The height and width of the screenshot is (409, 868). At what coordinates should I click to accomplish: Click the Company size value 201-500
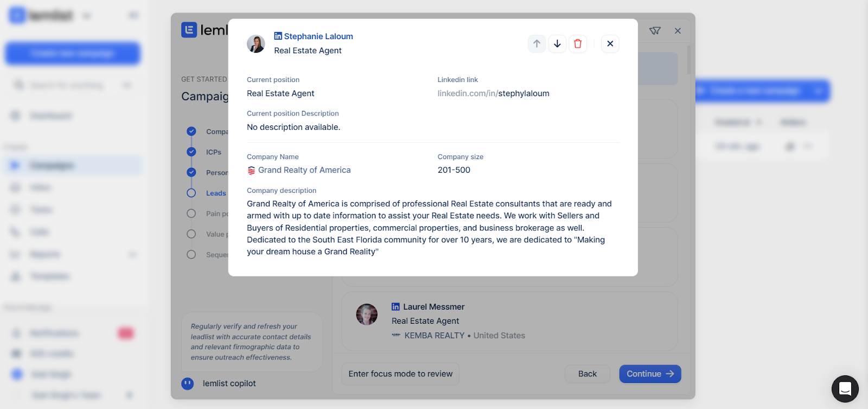(x=454, y=170)
